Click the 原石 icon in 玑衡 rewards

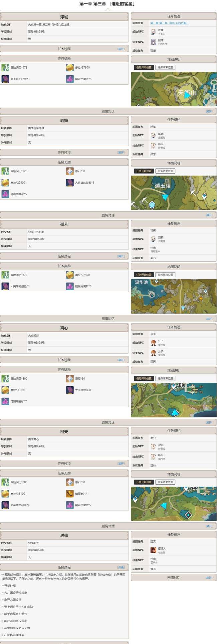pos(70,171)
